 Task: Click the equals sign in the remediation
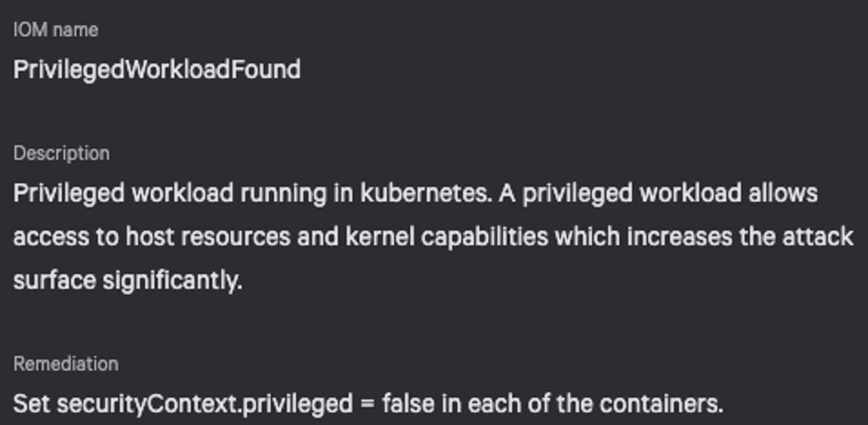tap(367, 404)
